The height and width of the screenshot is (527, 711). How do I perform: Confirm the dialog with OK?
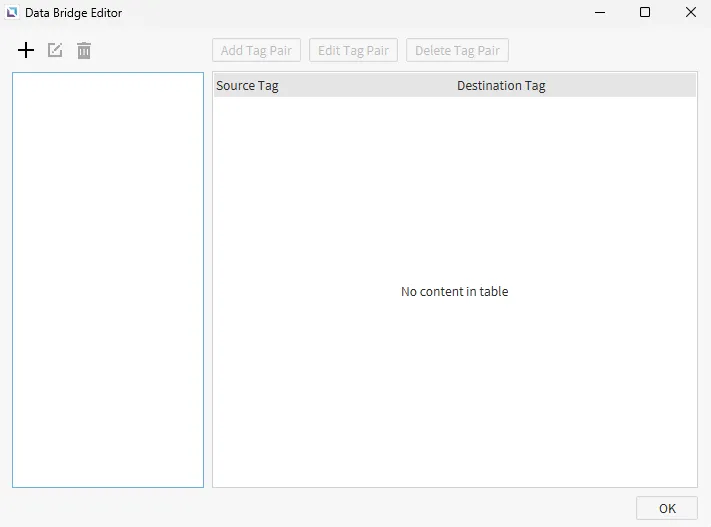click(666, 508)
